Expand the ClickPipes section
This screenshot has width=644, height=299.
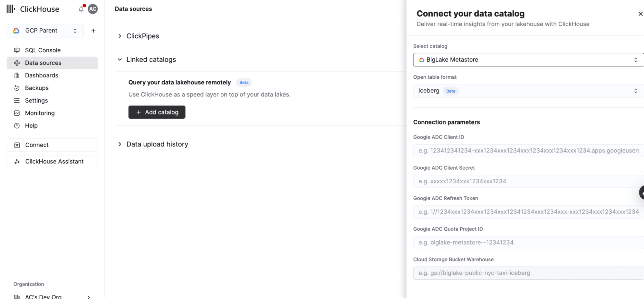pos(120,36)
